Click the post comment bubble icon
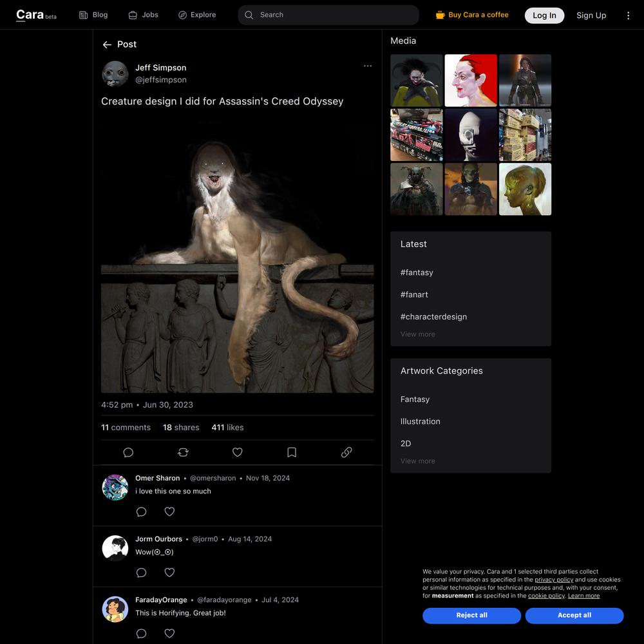 pyautogui.click(x=128, y=452)
